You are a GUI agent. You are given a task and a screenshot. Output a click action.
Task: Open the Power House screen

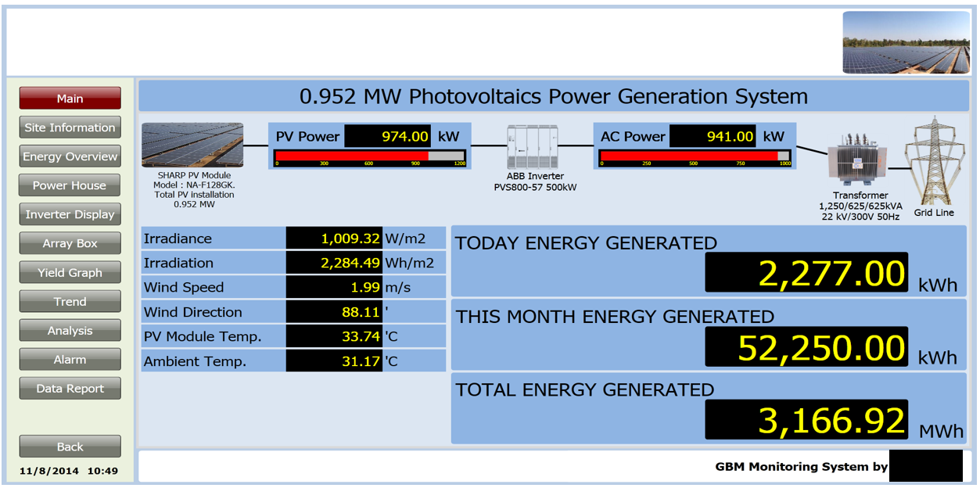pyautogui.click(x=70, y=185)
